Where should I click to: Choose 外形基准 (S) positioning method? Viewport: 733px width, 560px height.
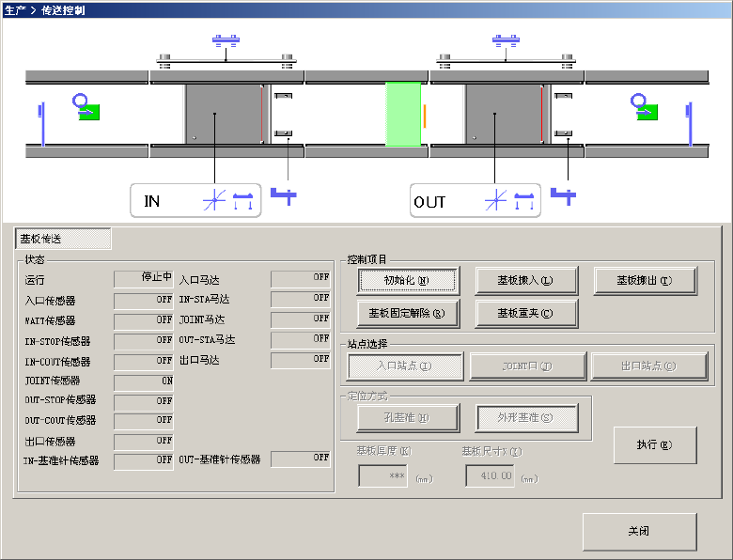coord(526,417)
